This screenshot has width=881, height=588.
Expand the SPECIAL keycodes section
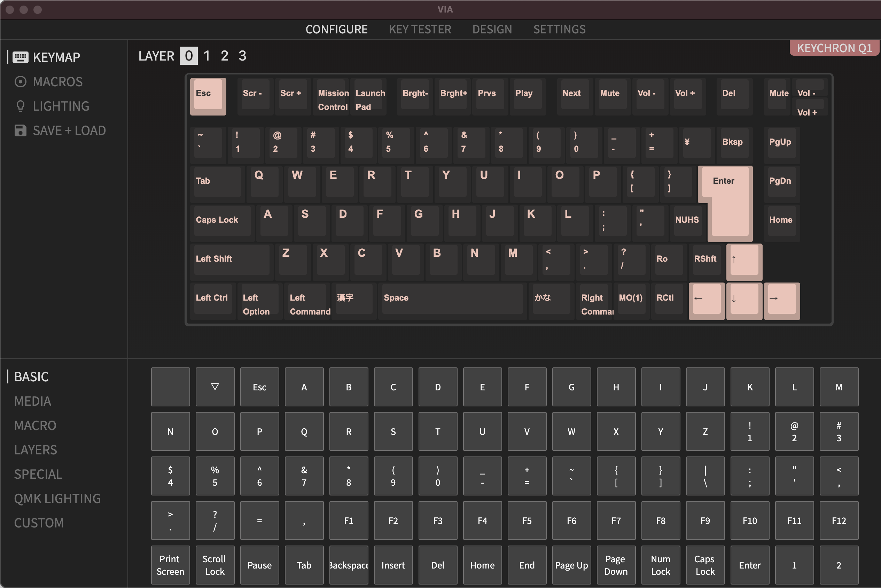[x=38, y=474]
